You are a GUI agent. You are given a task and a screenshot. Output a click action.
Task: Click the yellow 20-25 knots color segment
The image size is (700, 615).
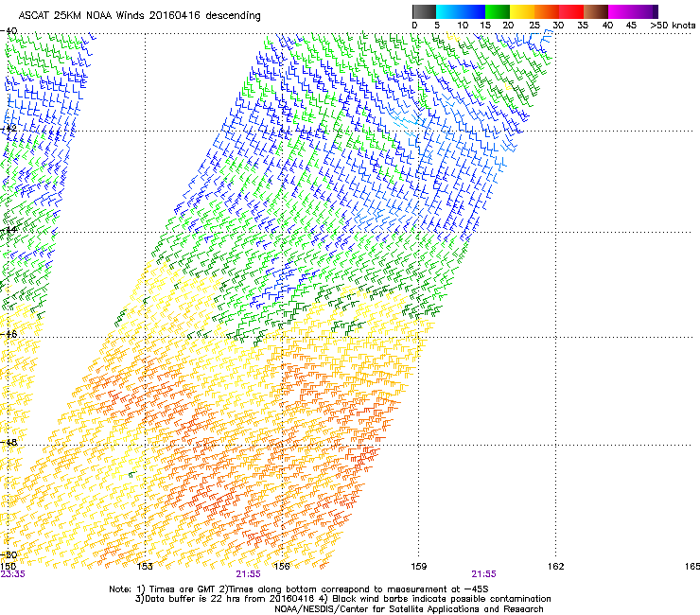522,11
